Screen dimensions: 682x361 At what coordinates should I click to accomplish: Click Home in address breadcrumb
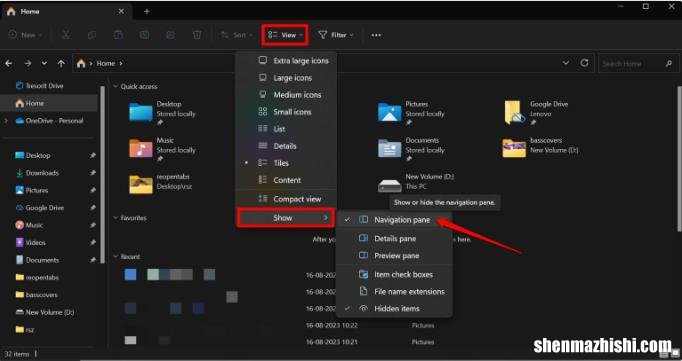pyautogui.click(x=106, y=64)
